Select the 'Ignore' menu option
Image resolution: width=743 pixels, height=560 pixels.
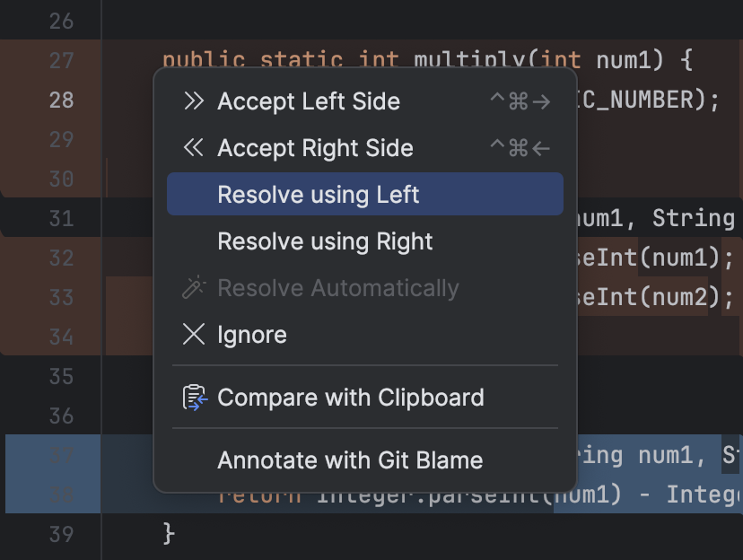tap(251, 334)
